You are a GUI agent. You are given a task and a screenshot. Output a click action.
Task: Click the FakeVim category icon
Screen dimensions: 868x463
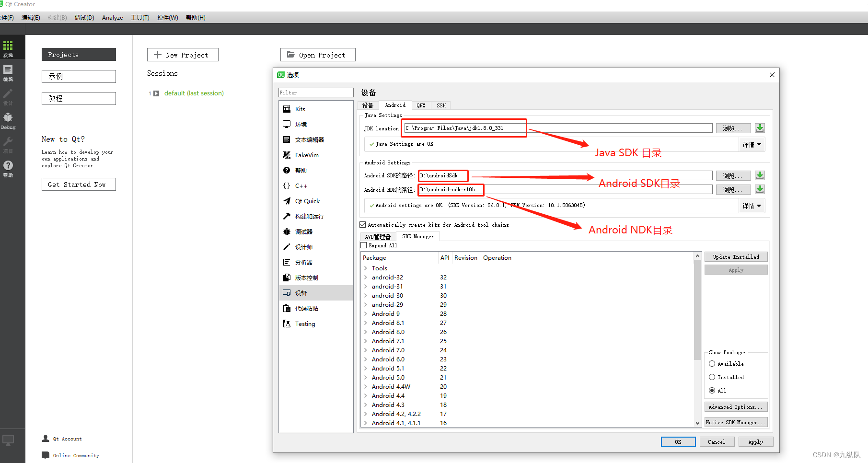pyautogui.click(x=287, y=155)
